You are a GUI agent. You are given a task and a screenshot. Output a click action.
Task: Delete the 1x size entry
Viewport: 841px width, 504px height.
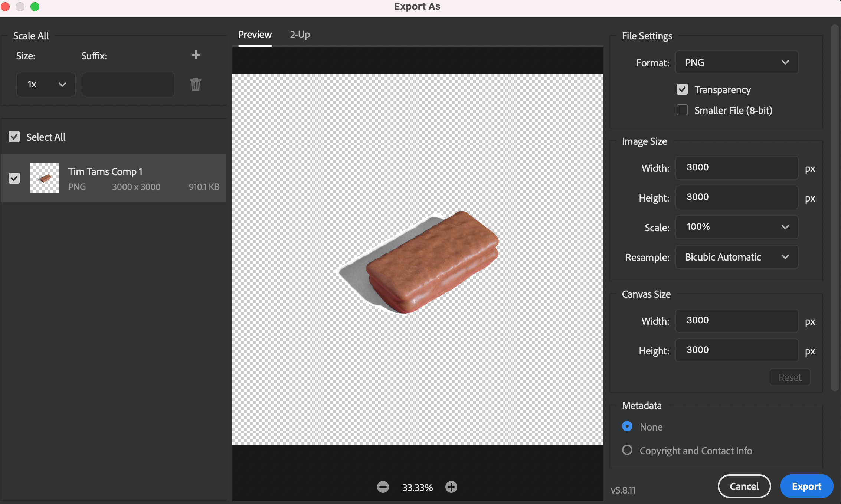pyautogui.click(x=196, y=84)
